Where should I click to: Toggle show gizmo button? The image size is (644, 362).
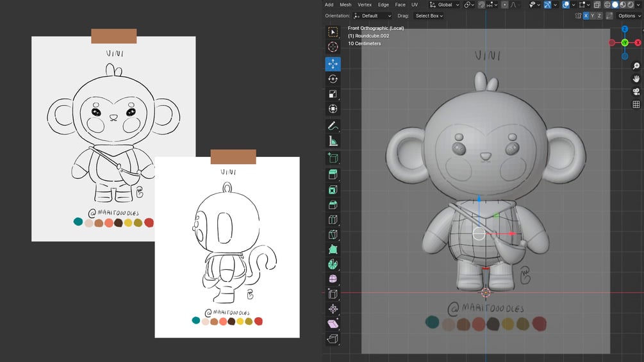pos(547,4)
